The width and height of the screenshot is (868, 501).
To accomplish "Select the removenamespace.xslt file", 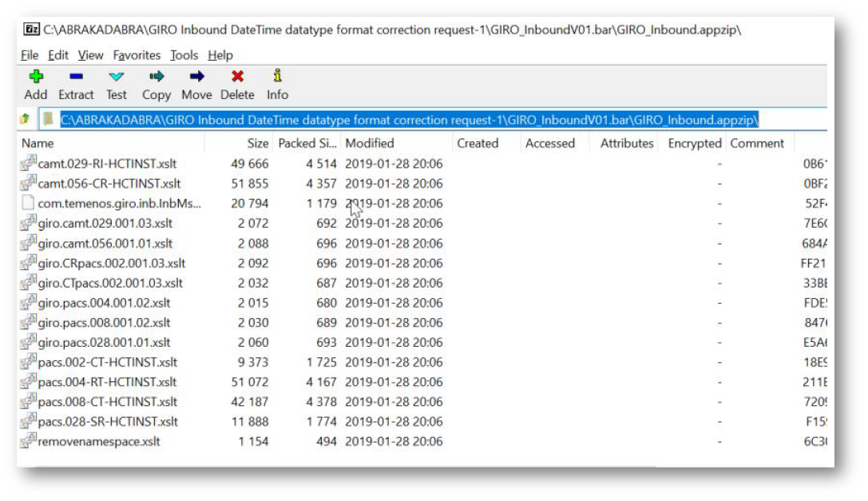I will tap(98, 441).
